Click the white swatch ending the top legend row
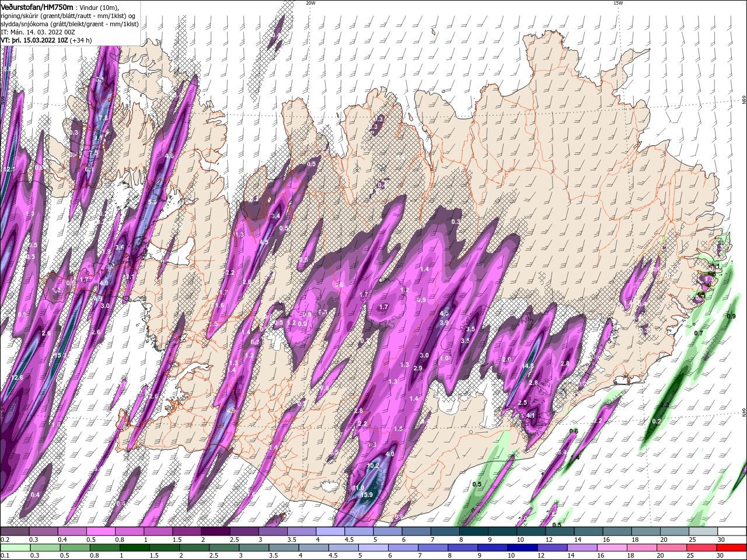This screenshot has height=560, width=747. coord(731,531)
